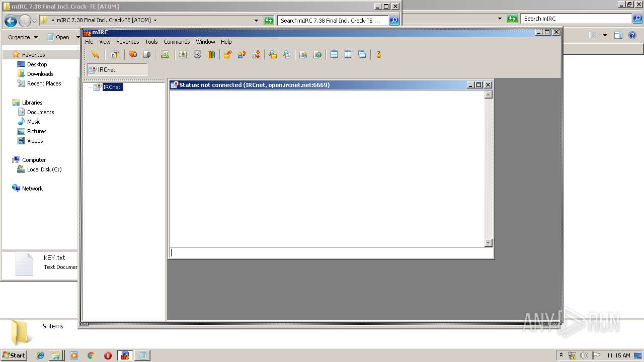Open Desktop in Explorer sidebar
This screenshot has height=362, width=644.
(x=37, y=64)
